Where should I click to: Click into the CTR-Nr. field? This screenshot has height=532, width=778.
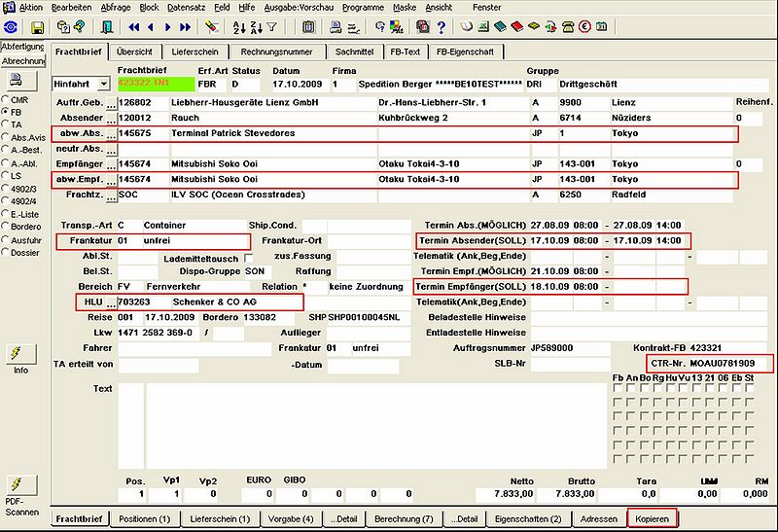[x=727, y=364]
